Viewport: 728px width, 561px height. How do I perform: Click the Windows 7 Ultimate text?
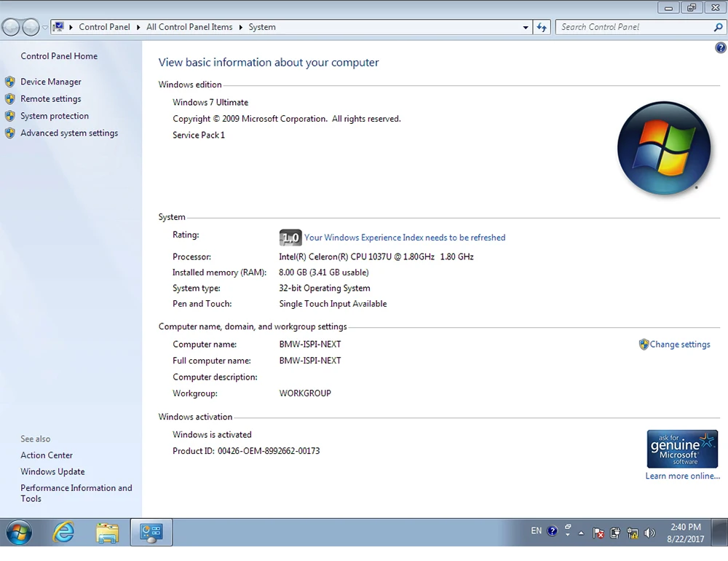(210, 103)
